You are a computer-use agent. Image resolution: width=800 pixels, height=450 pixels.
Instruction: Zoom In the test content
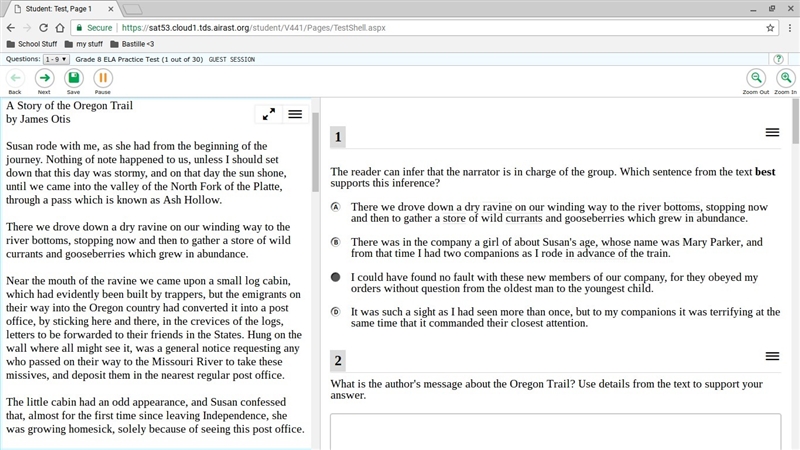[786, 79]
